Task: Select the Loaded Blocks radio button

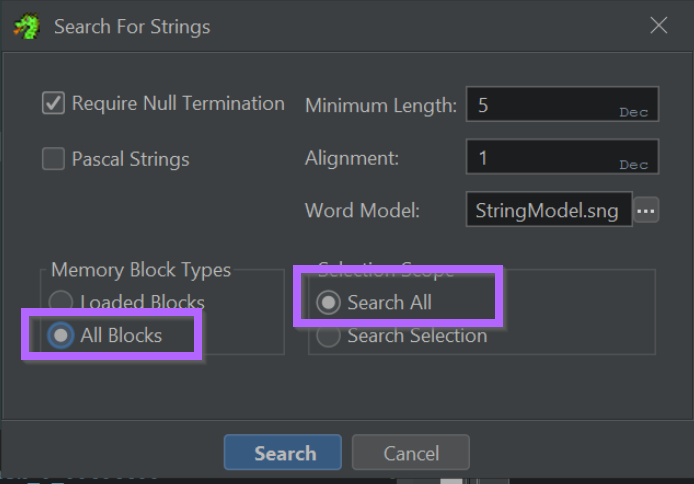Action: click(x=61, y=302)
